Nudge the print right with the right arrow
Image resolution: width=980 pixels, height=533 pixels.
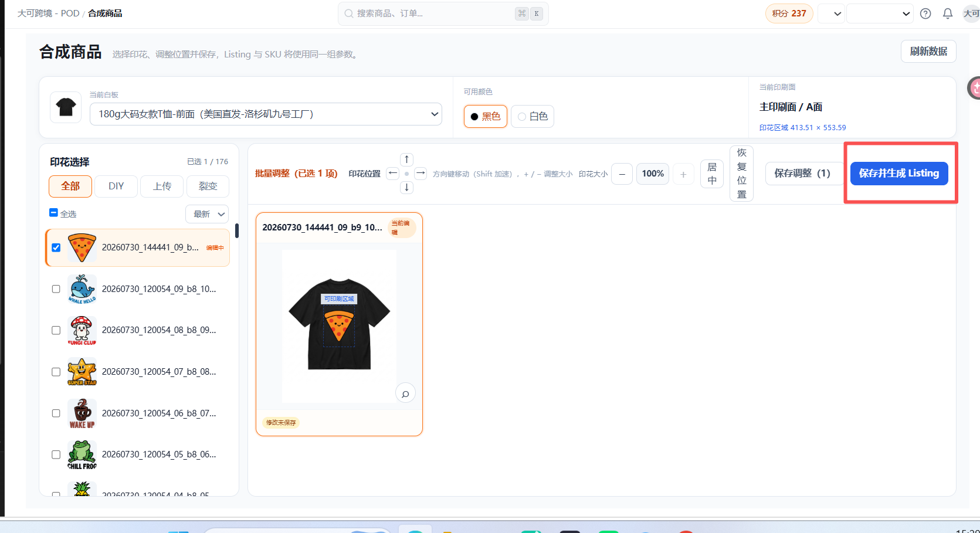coord(421,174)
